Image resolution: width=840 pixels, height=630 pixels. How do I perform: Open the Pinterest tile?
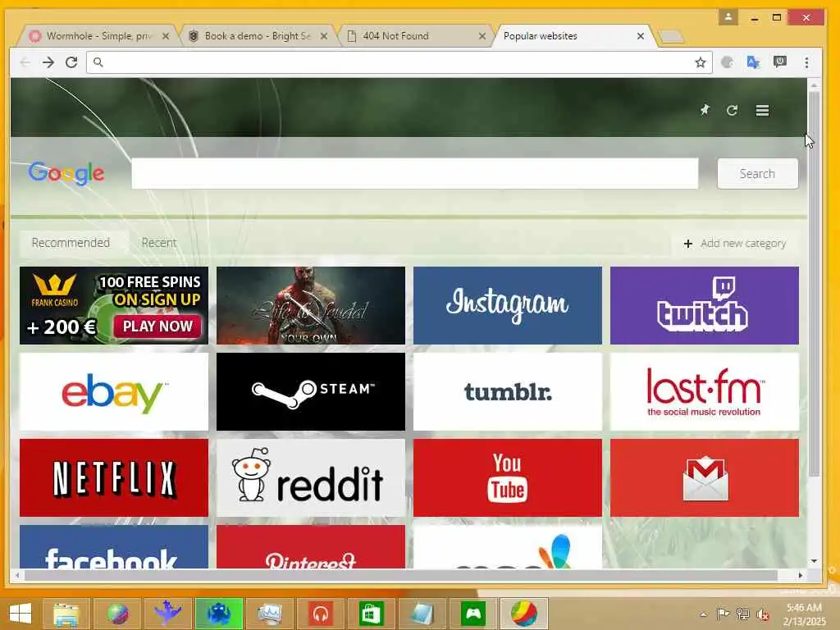(x=311, y=546)
